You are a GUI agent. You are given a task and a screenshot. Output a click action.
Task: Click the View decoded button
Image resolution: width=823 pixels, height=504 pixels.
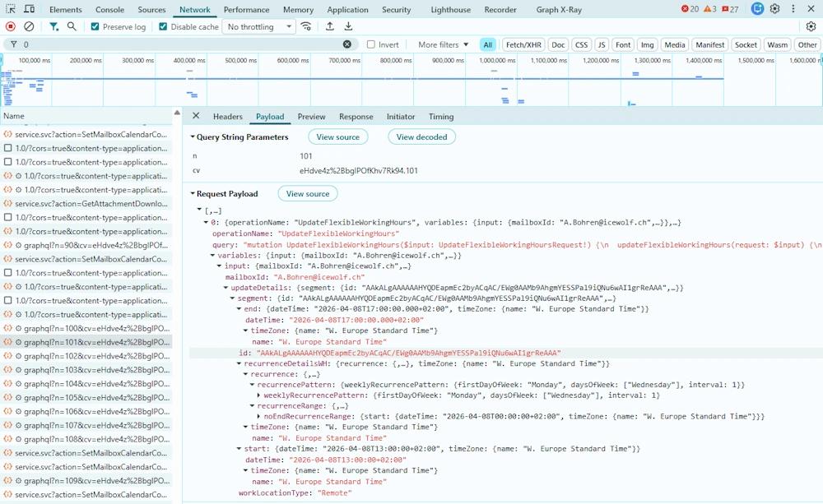point(421,137)
